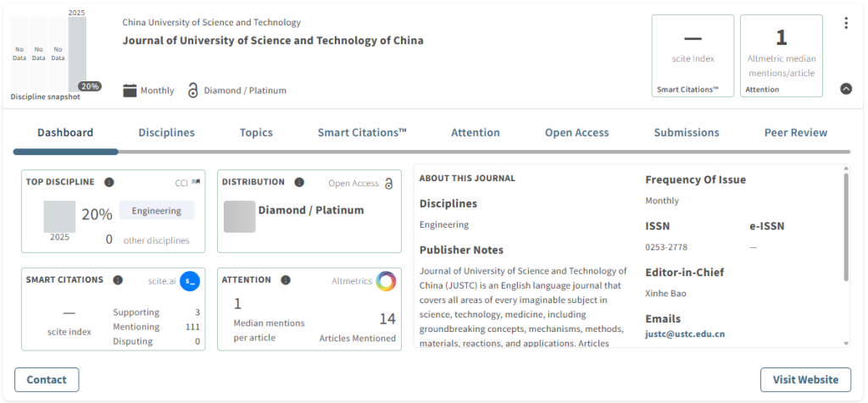
Task: Click the Attention info icon
Action: (x=286, y=279)
